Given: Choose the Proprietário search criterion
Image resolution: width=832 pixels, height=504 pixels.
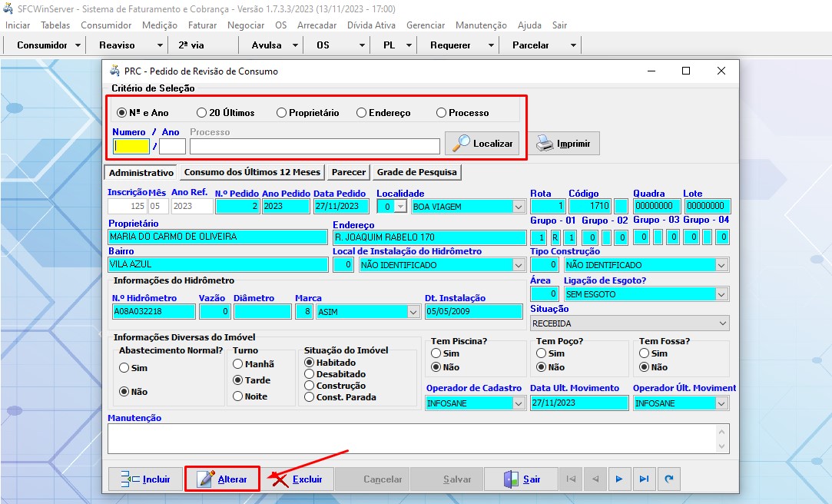Looking at the screenshot, I should (282, 113).
